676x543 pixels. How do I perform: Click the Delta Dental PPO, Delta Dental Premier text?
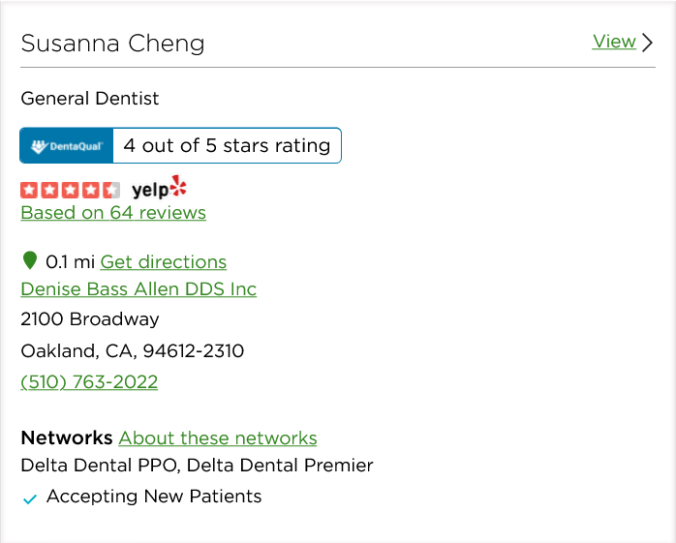click(x=197, y=465)
